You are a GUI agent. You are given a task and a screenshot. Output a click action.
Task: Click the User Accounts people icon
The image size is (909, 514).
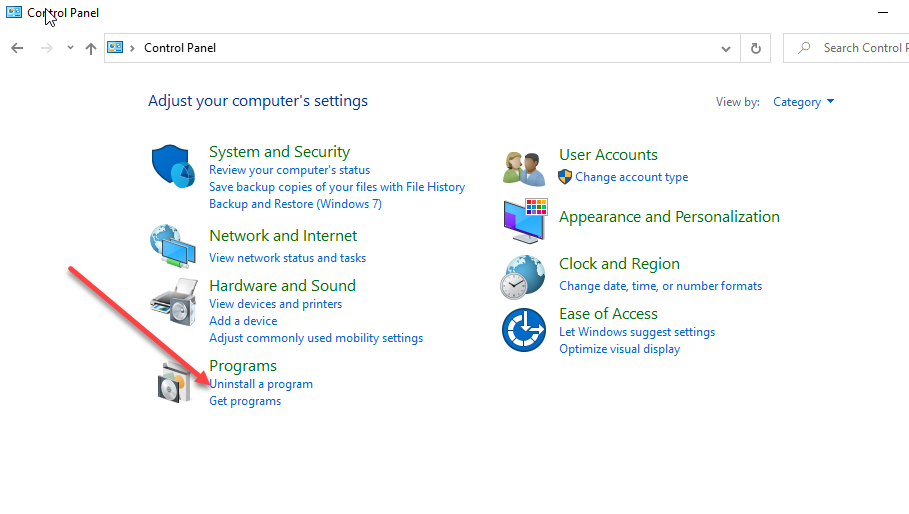click(524, 168)
